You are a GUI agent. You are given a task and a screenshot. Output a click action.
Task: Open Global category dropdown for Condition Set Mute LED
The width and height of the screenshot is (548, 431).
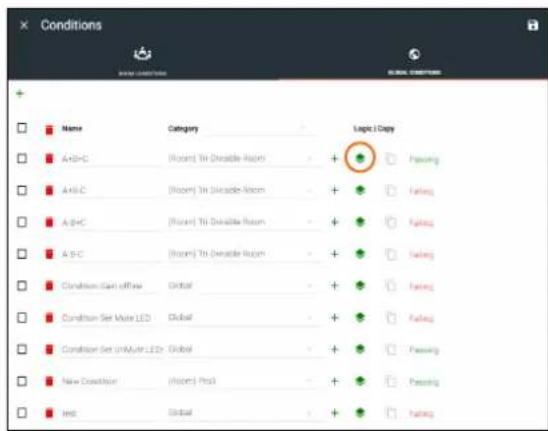[x=241, y=318]
